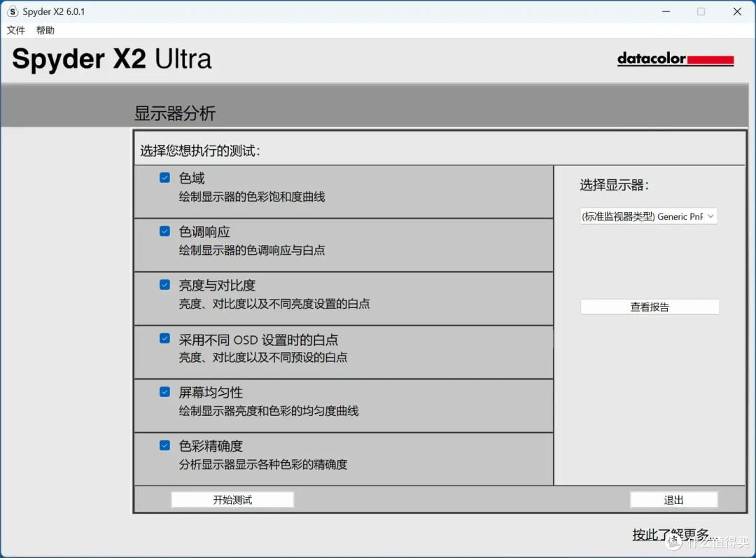Click the 开始测试 button
Screen dimensions: 756x558
click(232, 500)
